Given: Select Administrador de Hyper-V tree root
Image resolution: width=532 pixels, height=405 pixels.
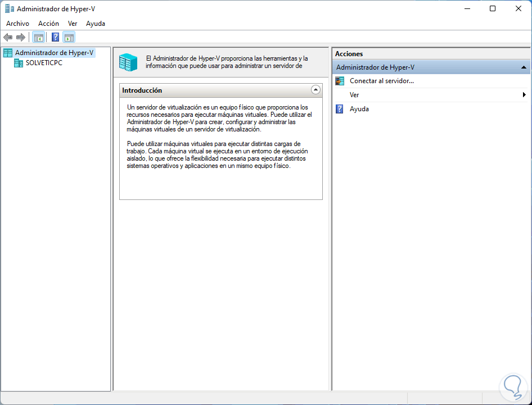Looking at the screenshot, I should [x=55, y=53].
